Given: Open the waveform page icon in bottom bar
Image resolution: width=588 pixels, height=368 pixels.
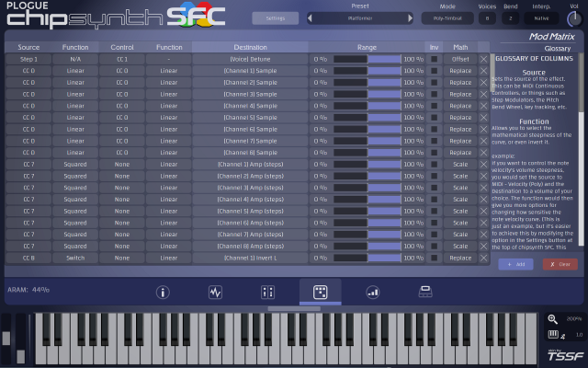Looking at the screenshot, I should [x=215, y=293].
